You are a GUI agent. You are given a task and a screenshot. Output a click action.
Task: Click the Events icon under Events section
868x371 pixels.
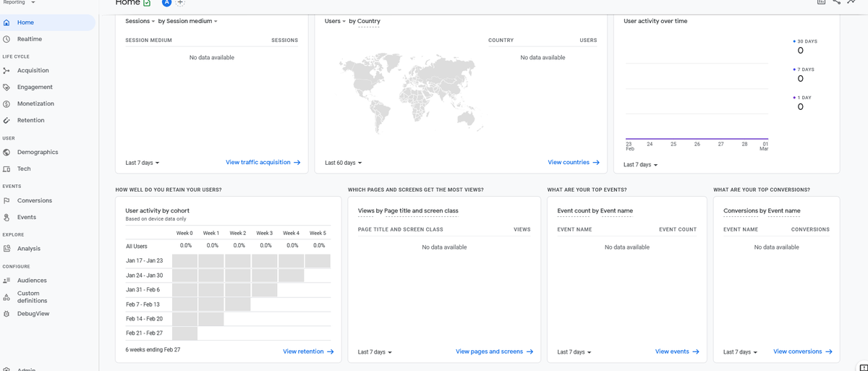pos(7,218)
